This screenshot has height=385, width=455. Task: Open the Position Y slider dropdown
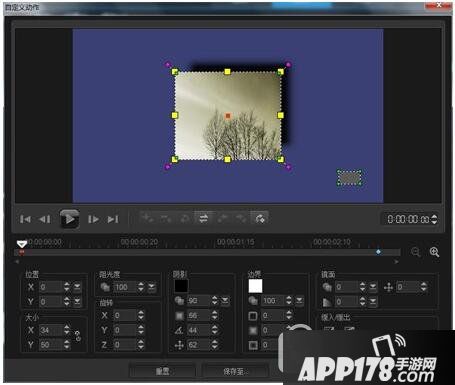[77, 302]
